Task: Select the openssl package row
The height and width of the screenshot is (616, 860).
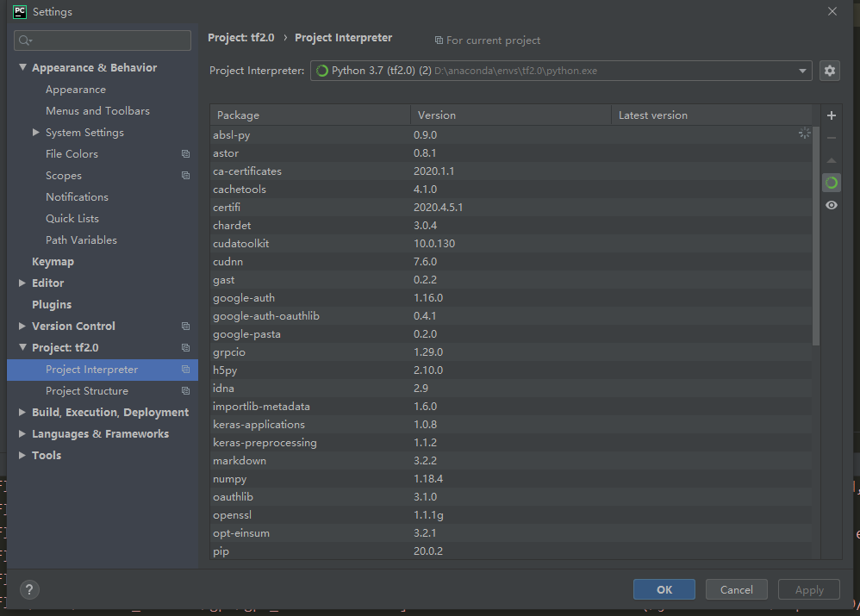Action: pyautogui.click(x=511, y=515)
